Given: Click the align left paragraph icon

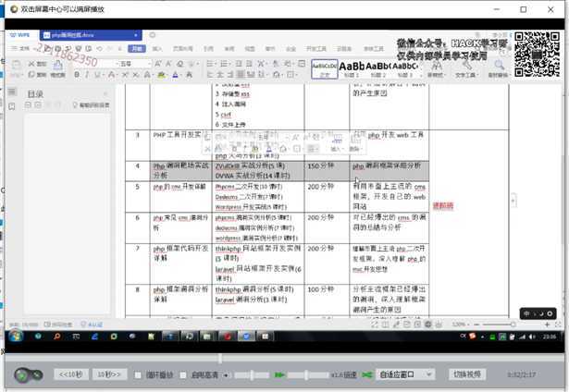Looking at the screenshot, I should [210, 75].
